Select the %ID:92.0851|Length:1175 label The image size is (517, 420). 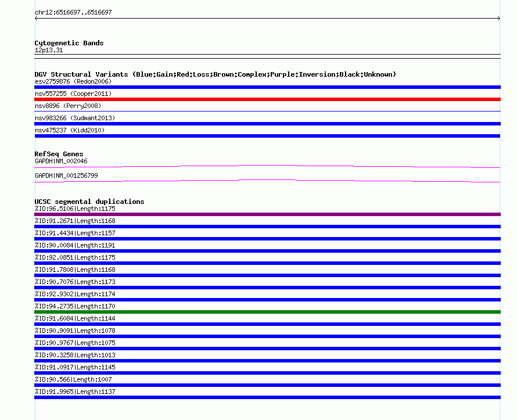click(x=75, y=257)
